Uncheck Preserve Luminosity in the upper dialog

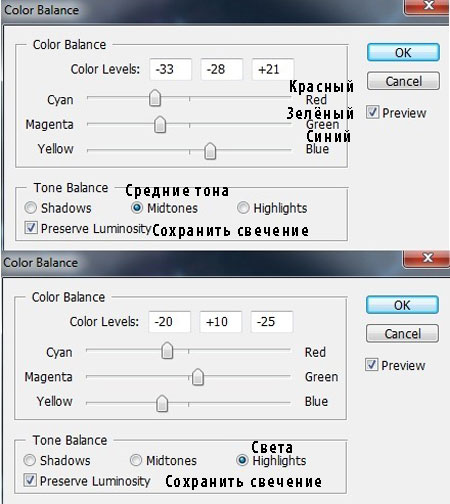coord(31,228)
